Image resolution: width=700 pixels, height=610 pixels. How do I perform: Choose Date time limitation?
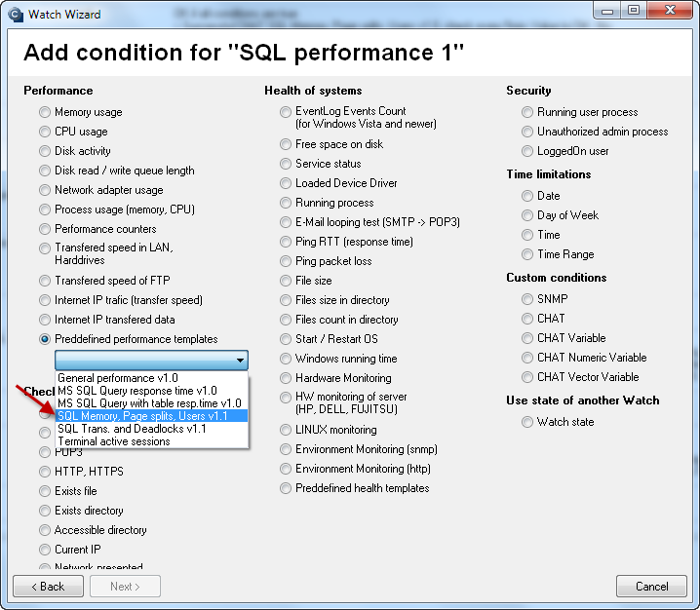527,196
